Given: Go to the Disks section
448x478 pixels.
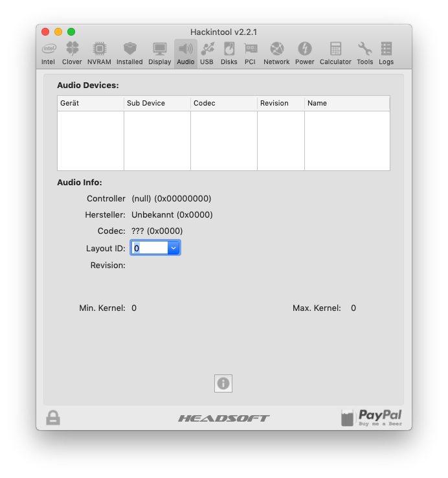Looking at the screenshot, I should (229, 54).
